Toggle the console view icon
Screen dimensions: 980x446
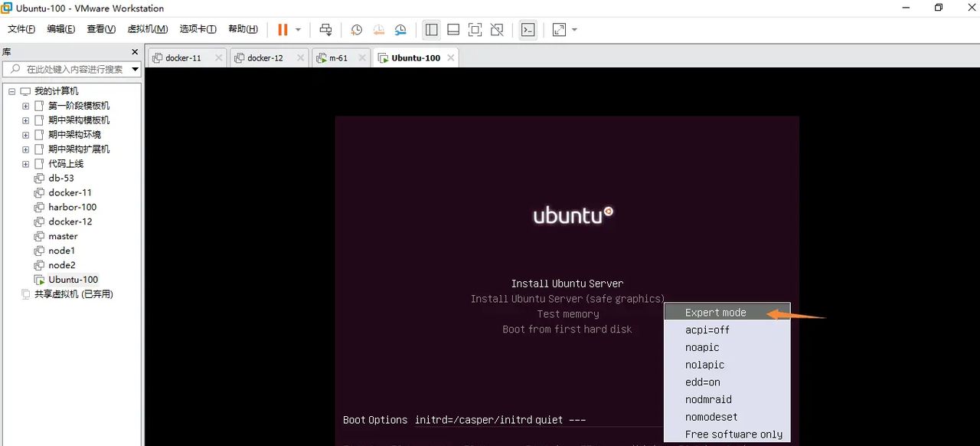click(528, 29)
